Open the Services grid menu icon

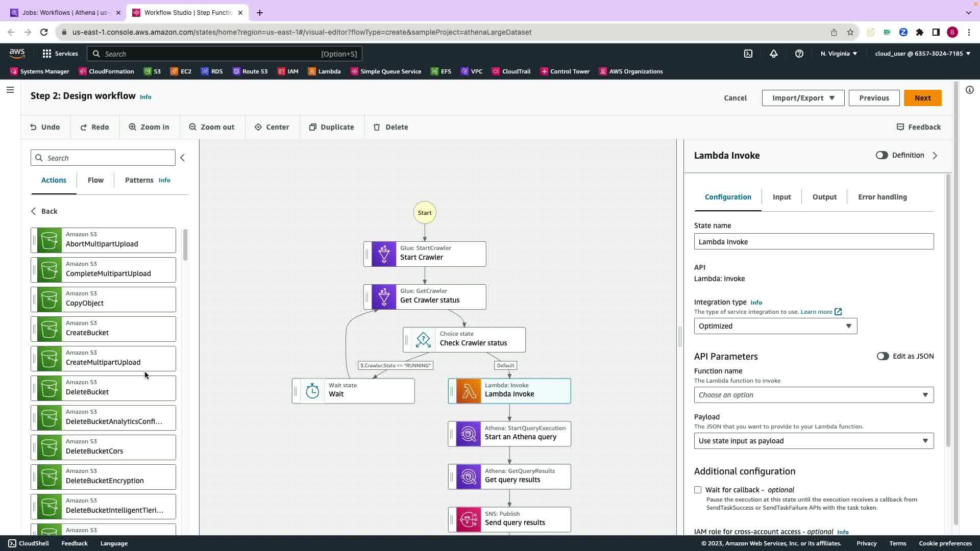point(47,54)
